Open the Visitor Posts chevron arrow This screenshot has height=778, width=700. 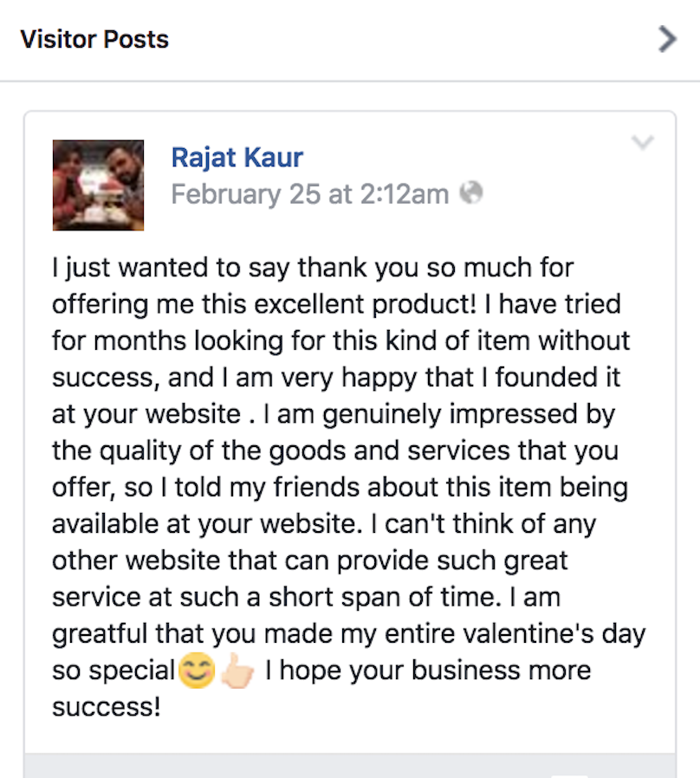click(x=666, y=39)
